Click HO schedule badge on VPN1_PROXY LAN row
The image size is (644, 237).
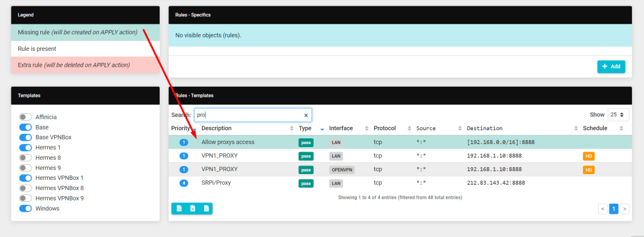click(x=589, y=156)
